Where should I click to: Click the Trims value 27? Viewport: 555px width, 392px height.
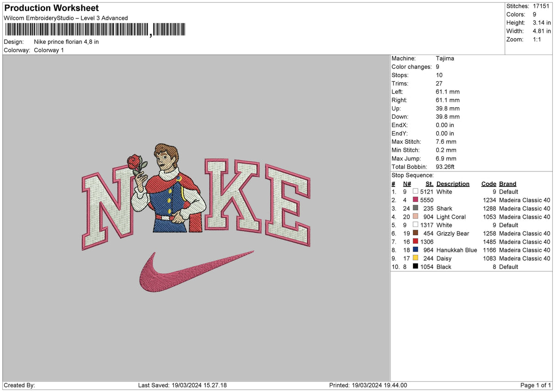click(x=439, y=83)
